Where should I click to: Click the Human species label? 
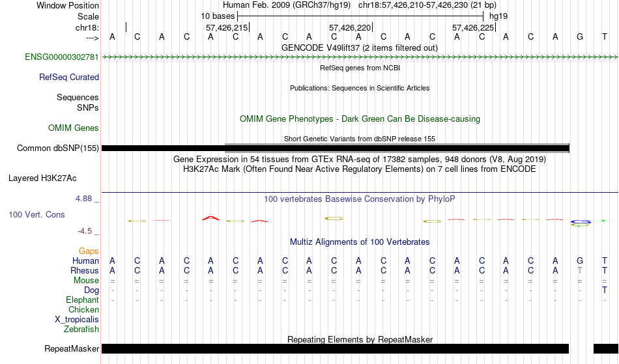[x=85, y=260]
